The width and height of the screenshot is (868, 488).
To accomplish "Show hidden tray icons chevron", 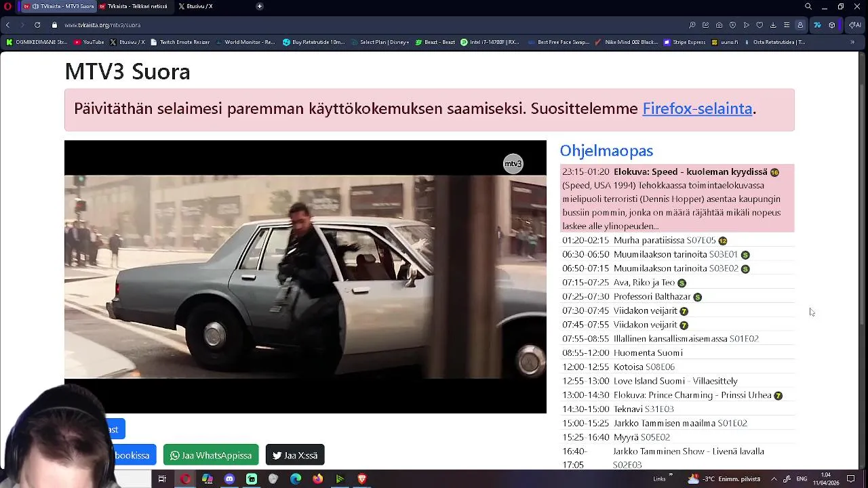I will pyautogui.click(x=774, y=479).
